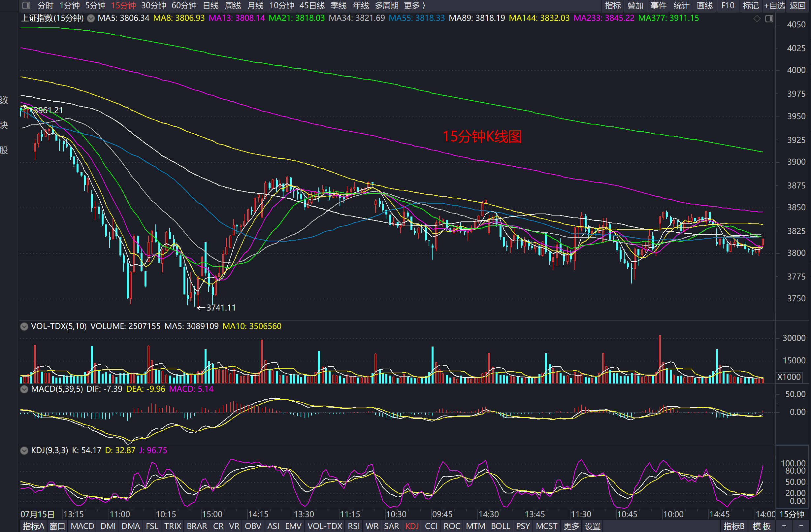811x532 pixels.
Task: Open the 事件 menu
Action: pyautogui.click(x=658, y=6)
